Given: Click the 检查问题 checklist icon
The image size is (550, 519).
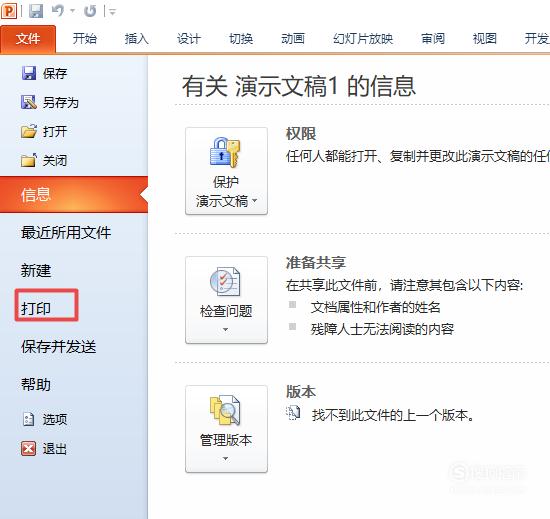Looking at the screenshot, I should (226, 281).
